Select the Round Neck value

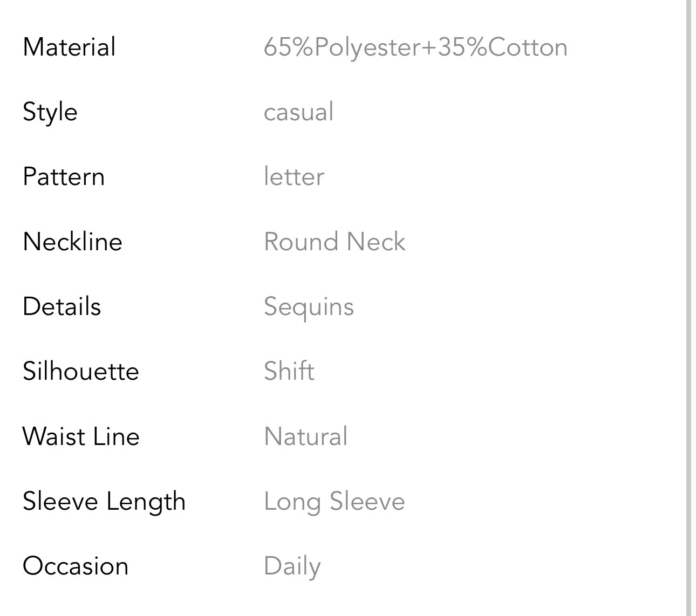(x=335, y=242)
